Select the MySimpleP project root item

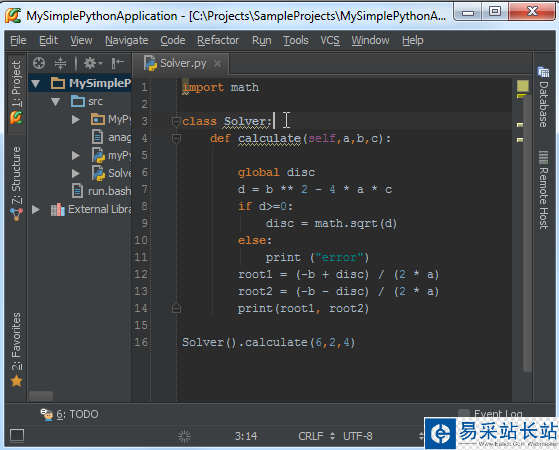pyautogui.click(x=80, y=83)
